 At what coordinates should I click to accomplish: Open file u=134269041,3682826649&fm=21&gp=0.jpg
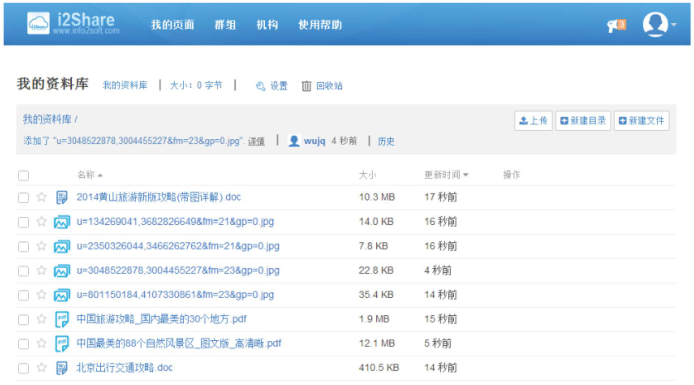[x=175, y=221]
